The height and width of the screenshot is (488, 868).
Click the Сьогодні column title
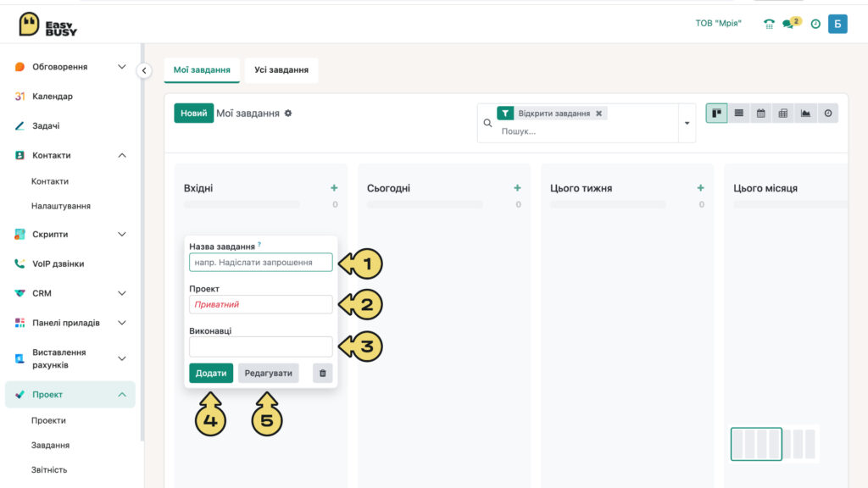(388, 188)
